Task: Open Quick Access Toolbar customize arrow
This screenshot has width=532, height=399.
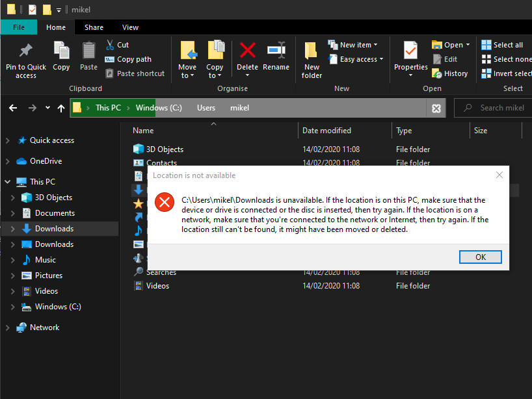Action: point(59,10)
